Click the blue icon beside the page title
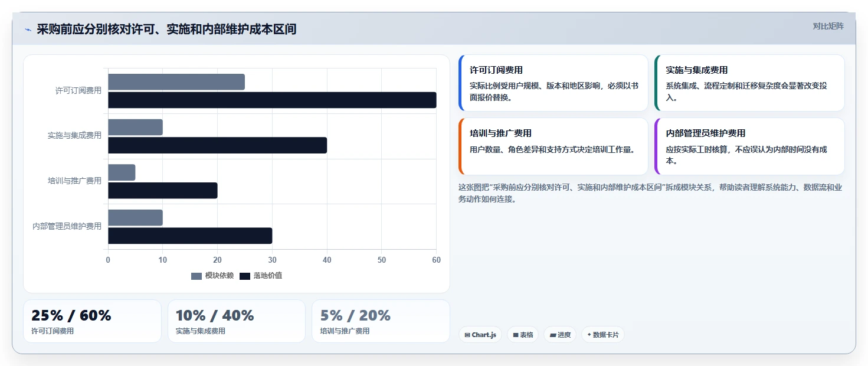The width and height of the screenshot is (868, 366). pos(28,30)
